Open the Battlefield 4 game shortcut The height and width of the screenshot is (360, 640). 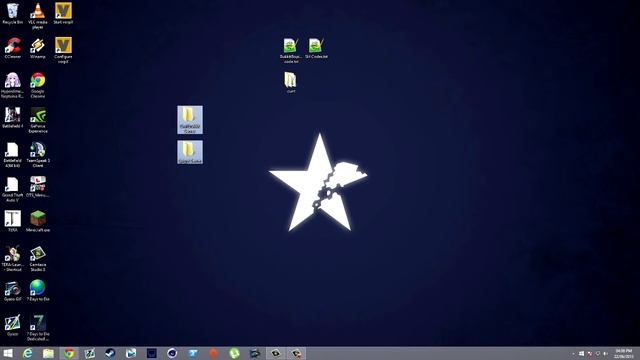coord(13,118)
